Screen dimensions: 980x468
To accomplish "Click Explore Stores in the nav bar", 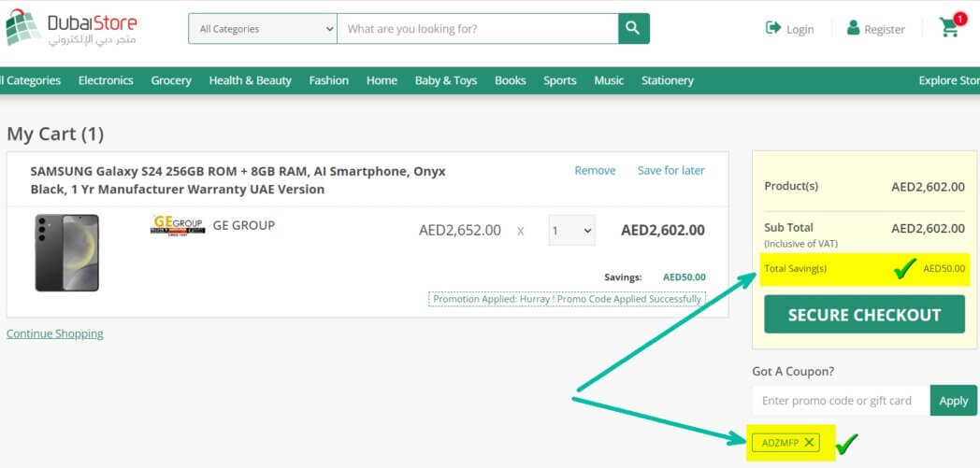I will coord(949,80).
